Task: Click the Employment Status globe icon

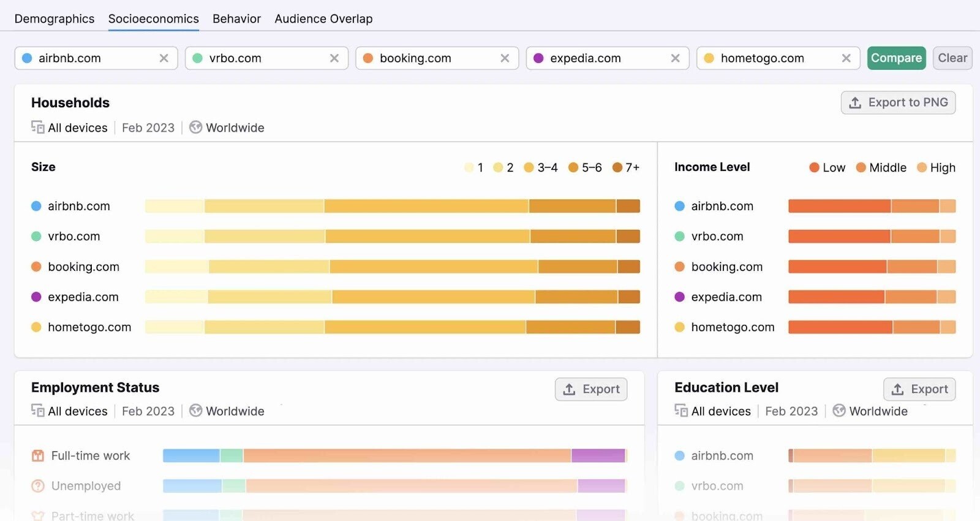Action: (195, 411)
